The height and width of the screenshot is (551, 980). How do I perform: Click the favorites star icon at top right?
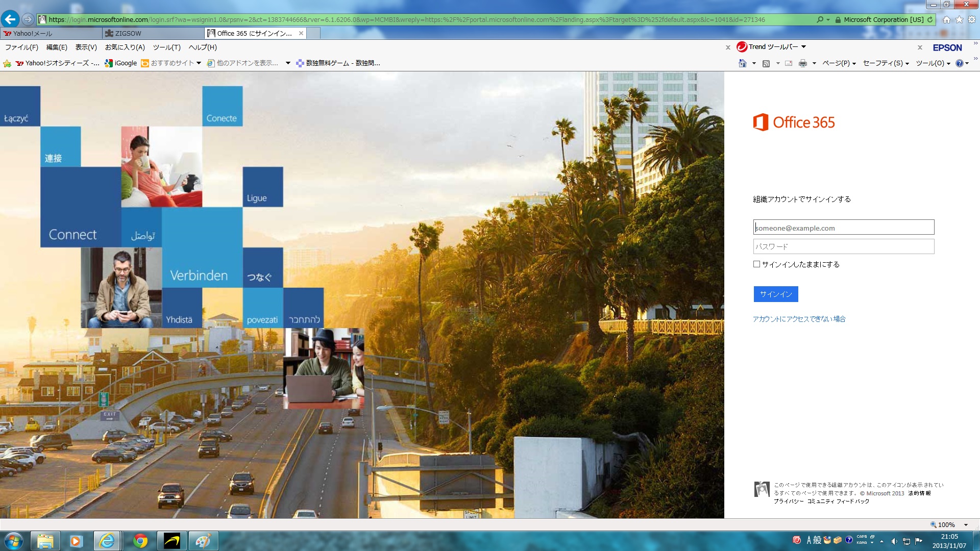pos(959,19)
